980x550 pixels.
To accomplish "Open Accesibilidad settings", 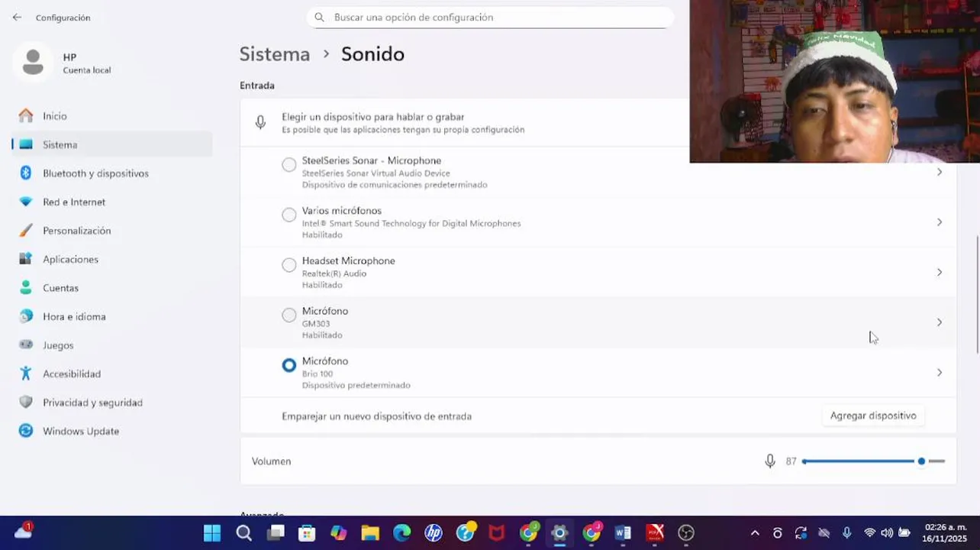I will (111, 374).
